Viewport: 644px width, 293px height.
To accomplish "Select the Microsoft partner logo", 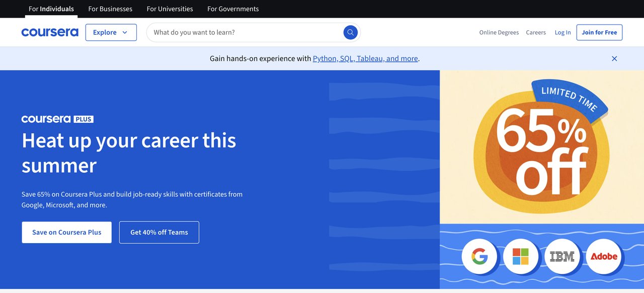I will click(x=520, y=256).
